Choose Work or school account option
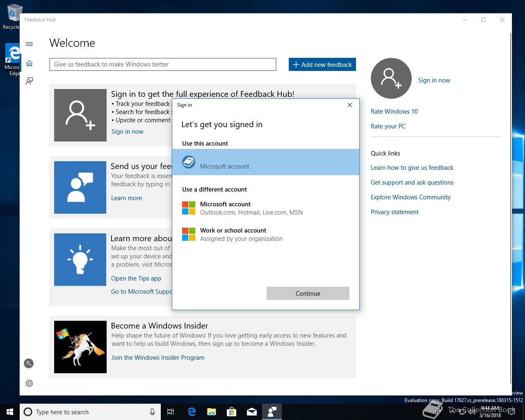 point(266,234)
